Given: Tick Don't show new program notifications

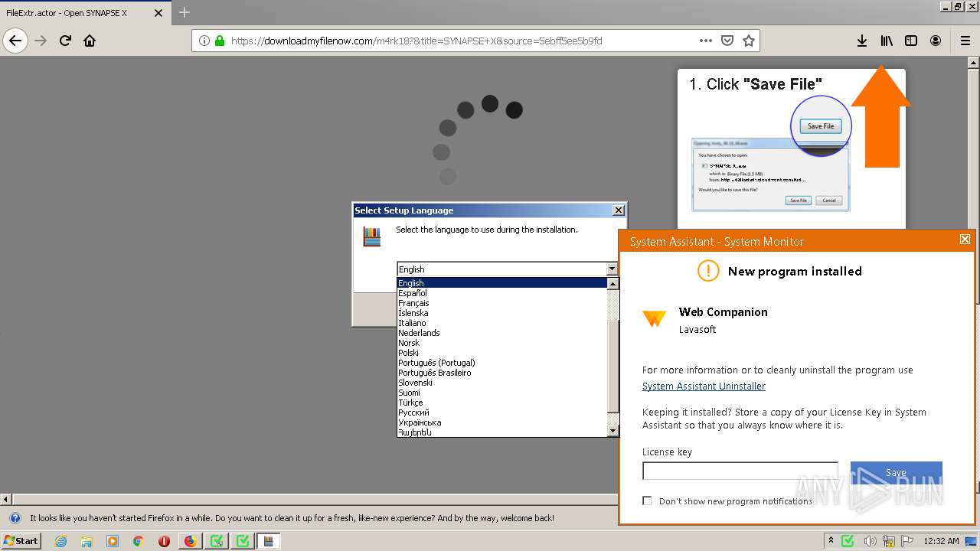Looking at the screenshot, I should (647, 500).
